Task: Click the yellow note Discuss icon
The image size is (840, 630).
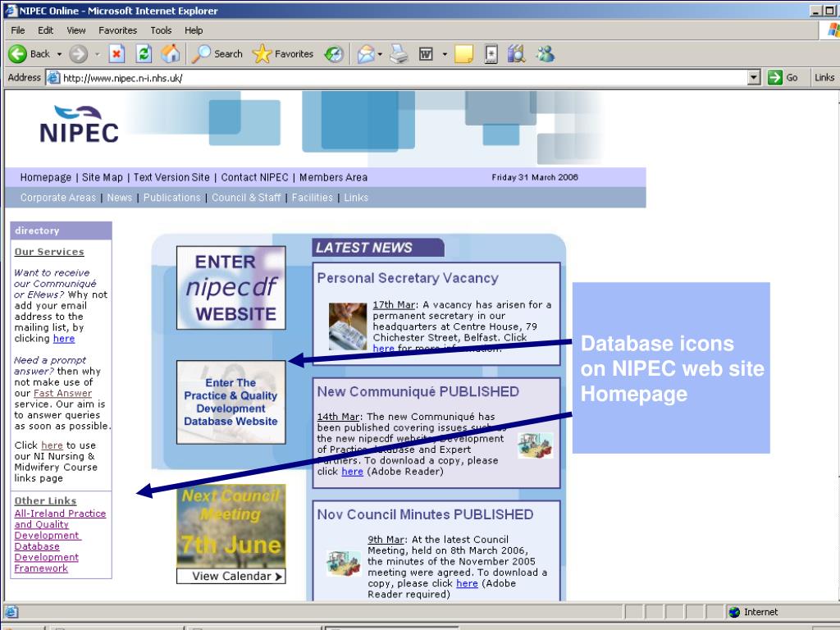Action: click(x=464, y=53)
